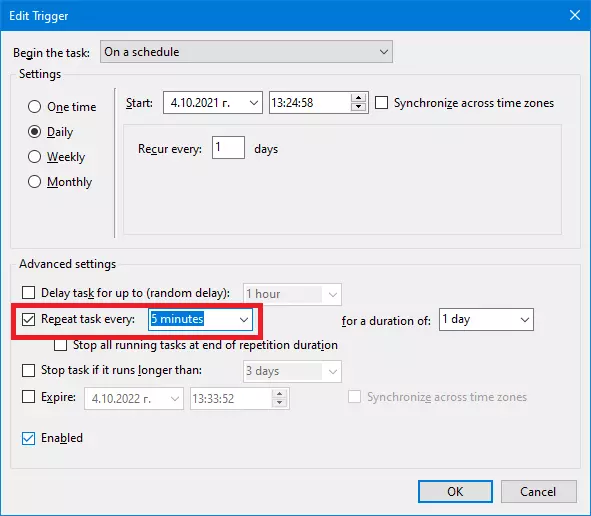Image resolution: width=591 pixels, height=516 pixels.
Task: Click the Start time field 13:24:58
Action: pyautogui.click(x=310, y=103)
